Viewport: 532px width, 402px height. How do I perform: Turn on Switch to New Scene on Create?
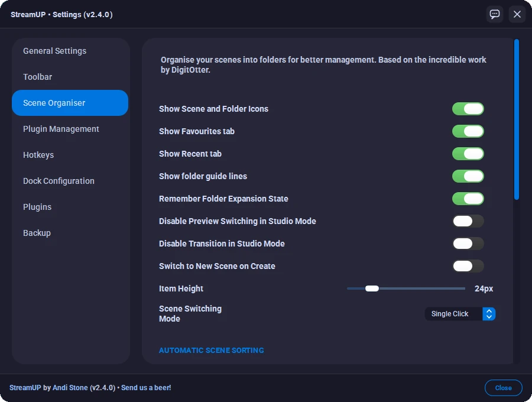pyautogui.click(x=468, y=266)
